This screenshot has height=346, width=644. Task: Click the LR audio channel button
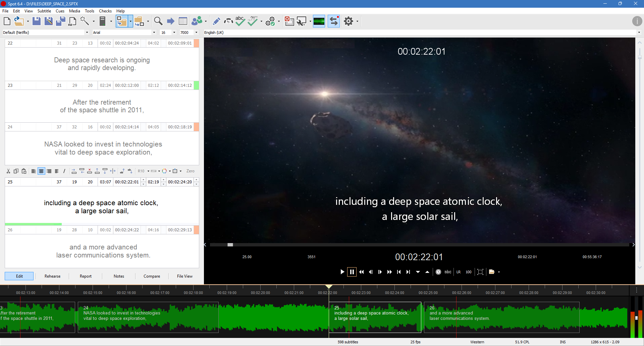coord(458,272)
